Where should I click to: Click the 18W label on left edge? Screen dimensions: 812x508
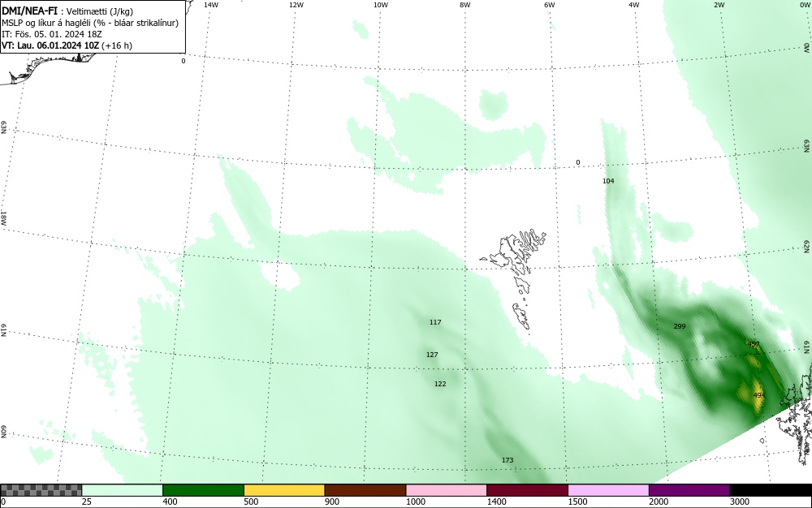(x=4, y=217)
